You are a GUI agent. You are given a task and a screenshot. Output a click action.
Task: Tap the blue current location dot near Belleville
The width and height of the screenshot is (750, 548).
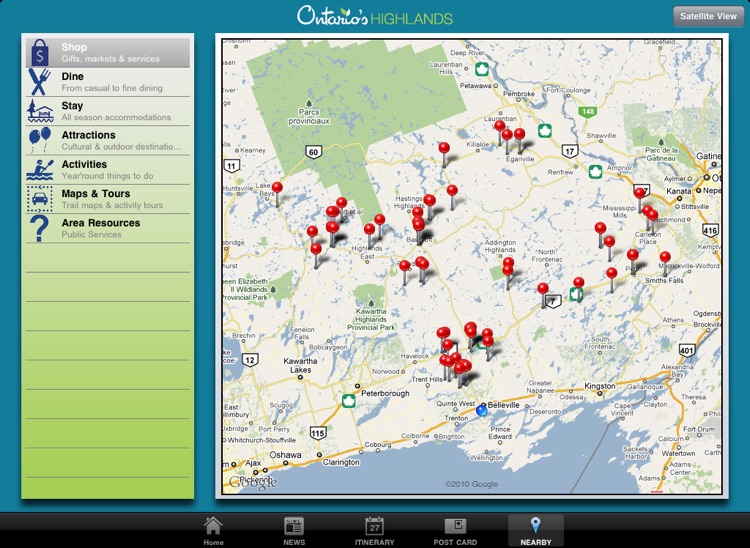click(x=482, y=410)
